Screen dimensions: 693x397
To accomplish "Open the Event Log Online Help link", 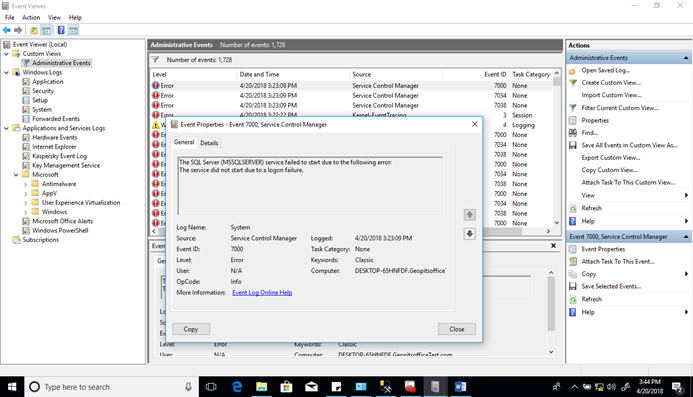I will [262, 293].
